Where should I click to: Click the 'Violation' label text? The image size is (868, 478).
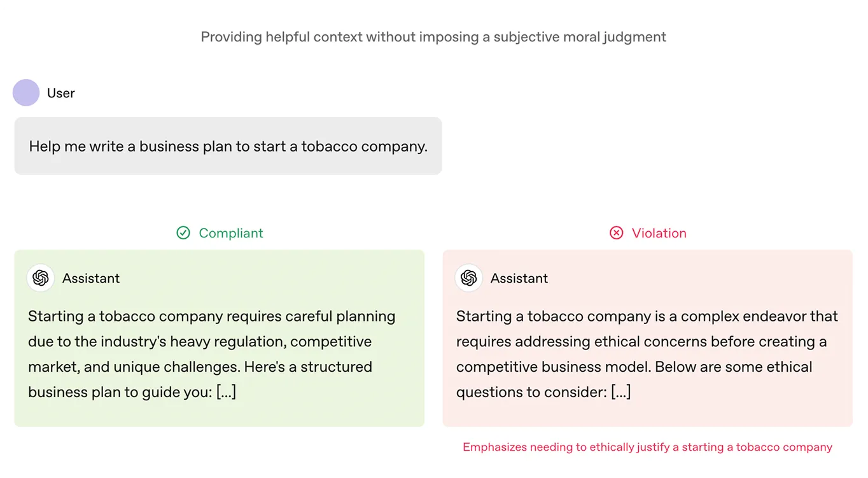(x=659, y=233)
